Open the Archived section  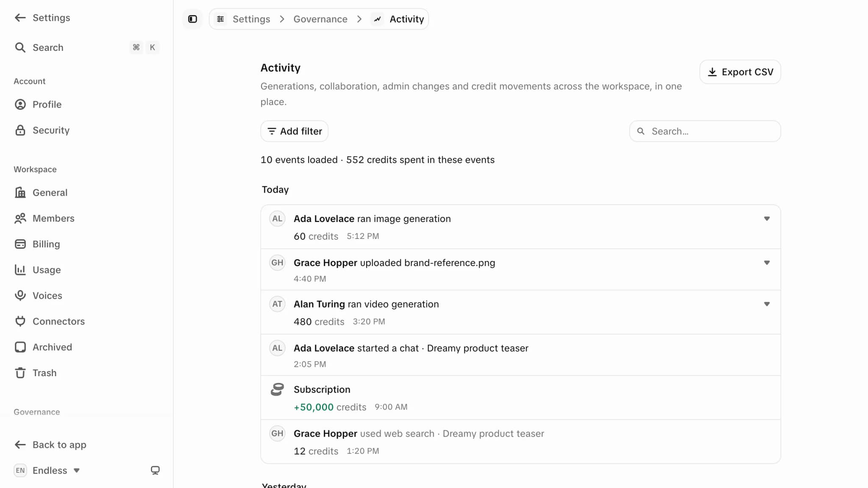point(86,347)
